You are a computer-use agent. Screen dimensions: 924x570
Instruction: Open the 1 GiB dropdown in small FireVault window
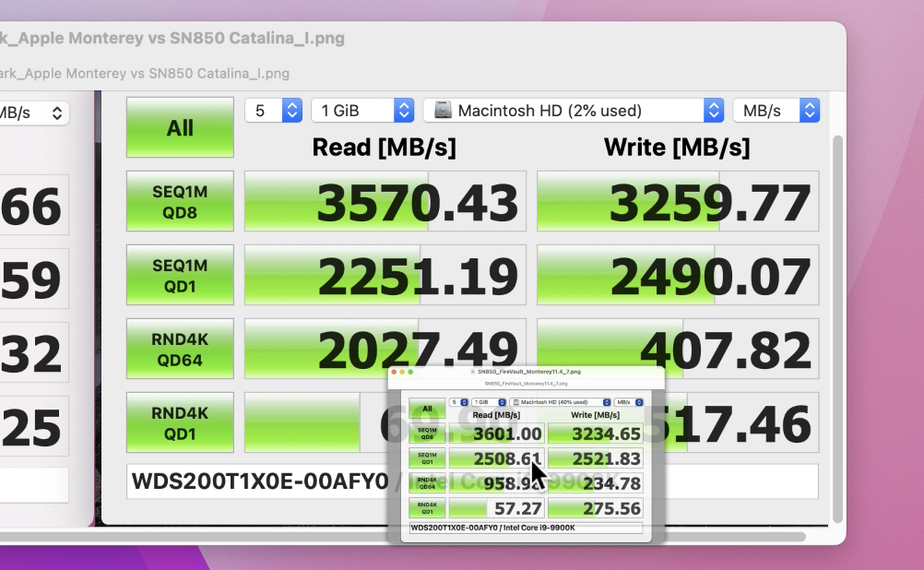tap(489, 402)
